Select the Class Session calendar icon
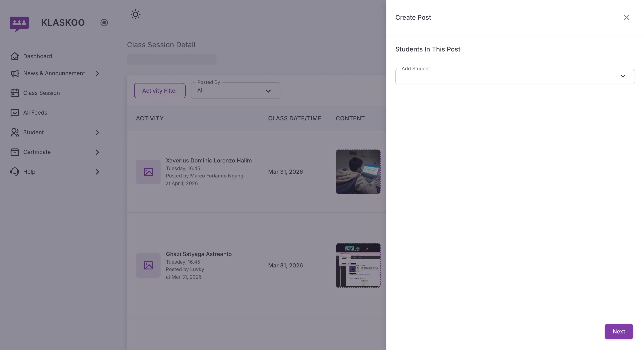The width and height of the screenshot is (644, 350). pos(15,93)
